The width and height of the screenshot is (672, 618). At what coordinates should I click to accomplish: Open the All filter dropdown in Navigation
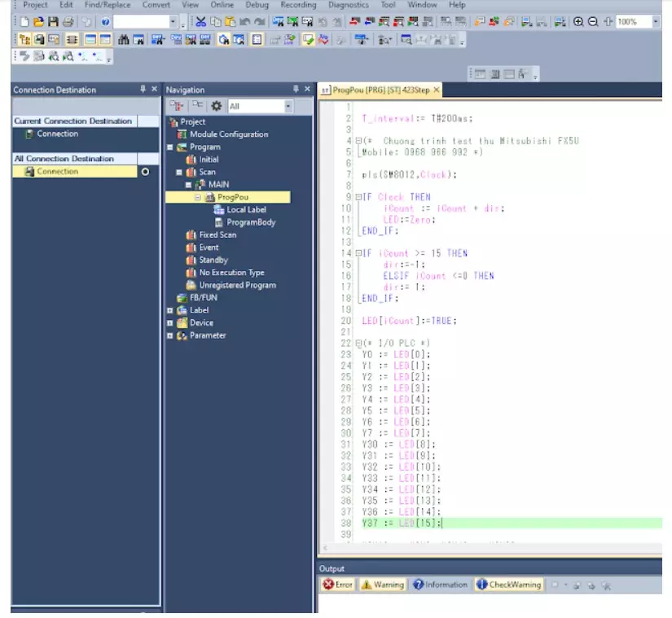pos(288,106)
